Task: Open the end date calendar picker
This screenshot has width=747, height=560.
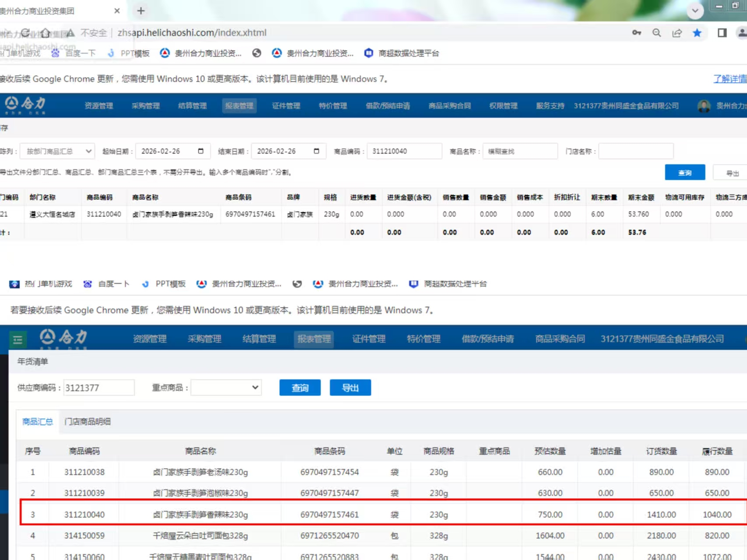Action: point(316,151)
